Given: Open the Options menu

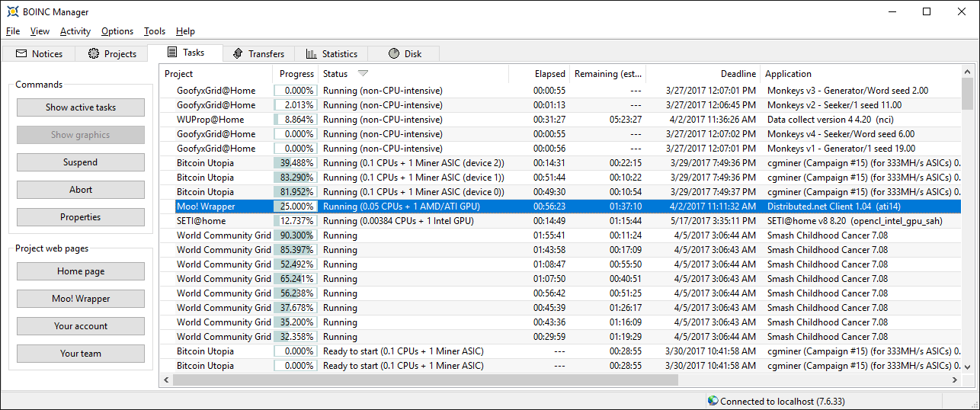Looking at the screenshot, I should tap(117, 31).
